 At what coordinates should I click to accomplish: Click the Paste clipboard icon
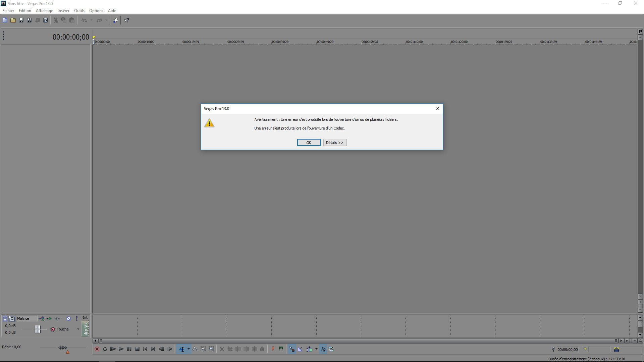72,20
